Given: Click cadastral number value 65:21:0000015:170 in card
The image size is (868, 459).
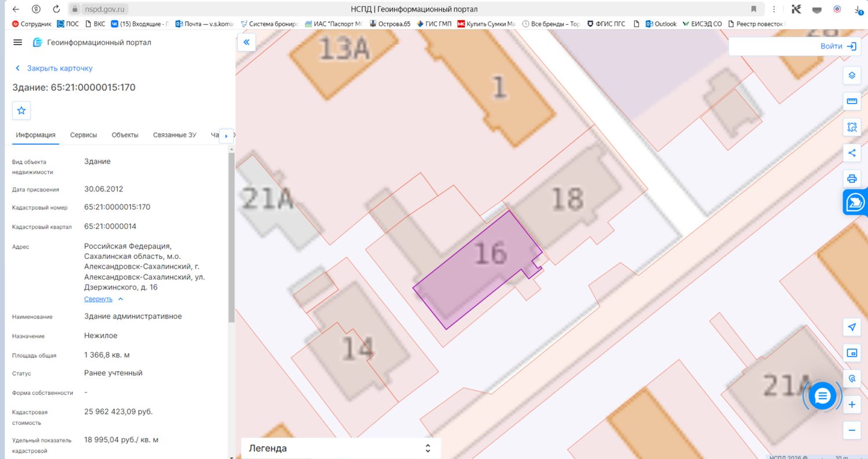Looking at the screenshot, I should point(117,207).
